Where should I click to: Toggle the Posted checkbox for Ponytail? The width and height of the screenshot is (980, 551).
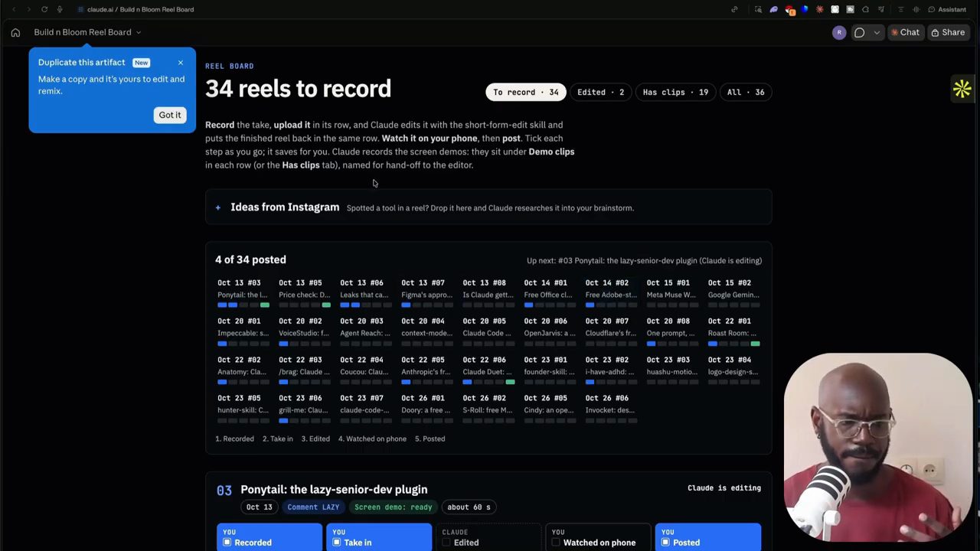[x=665, y=543]
